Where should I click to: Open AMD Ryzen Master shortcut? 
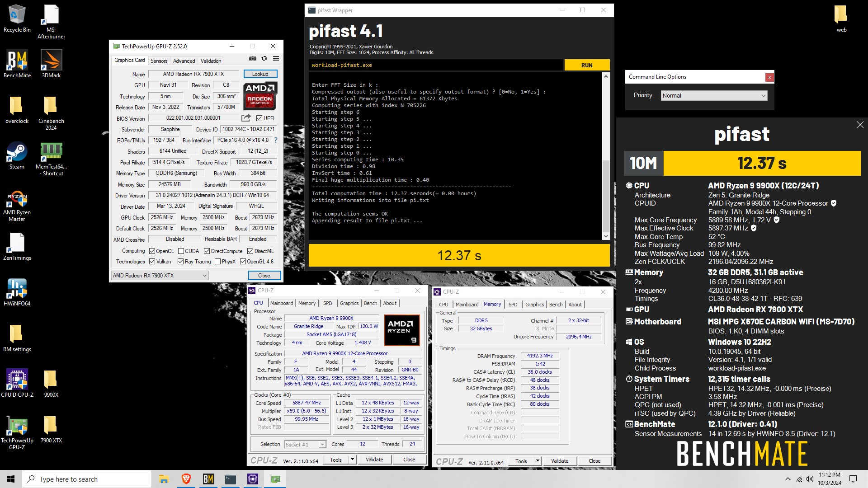17,206
